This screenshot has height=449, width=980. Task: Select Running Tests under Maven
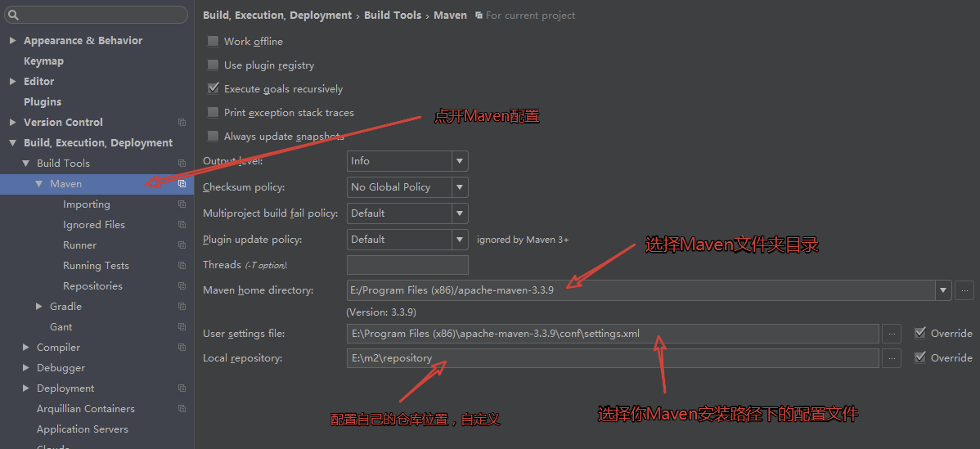[x=97, y=266]
